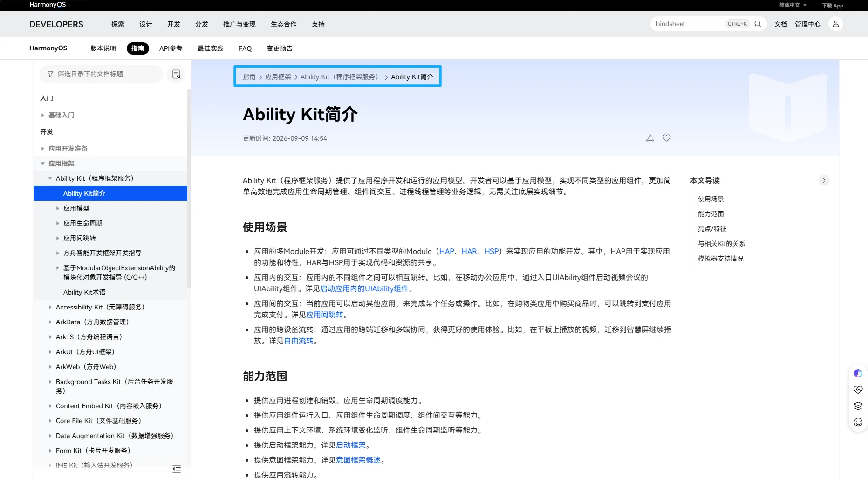The width and height of the screenshot is (868, 480).
Task: Expand the 基础入门 tree node
Action: click(42, 115)
